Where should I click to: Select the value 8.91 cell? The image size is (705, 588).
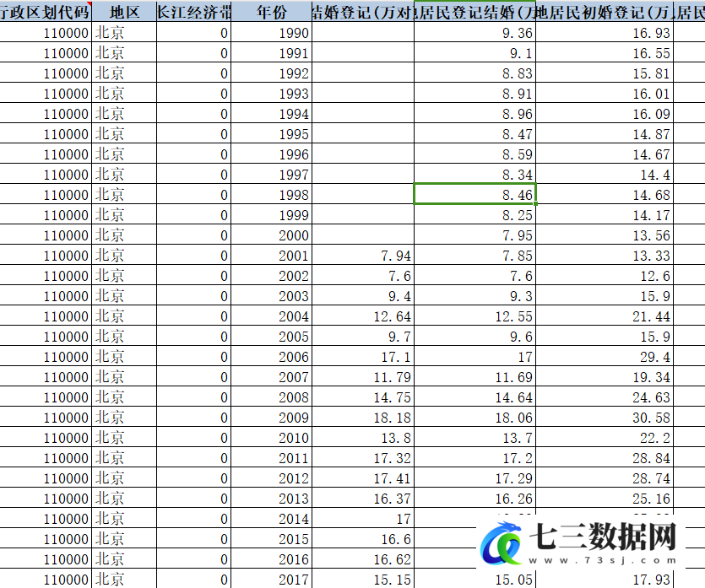[475, 93]
